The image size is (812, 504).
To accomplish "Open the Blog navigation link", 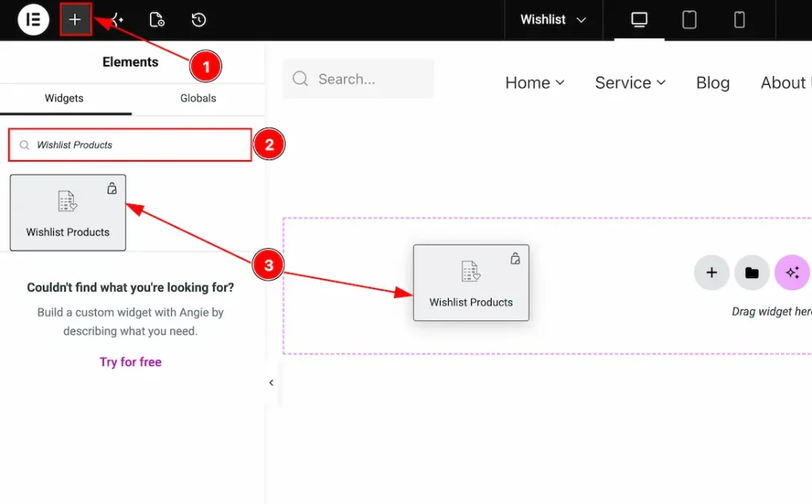I will [713, 82].
